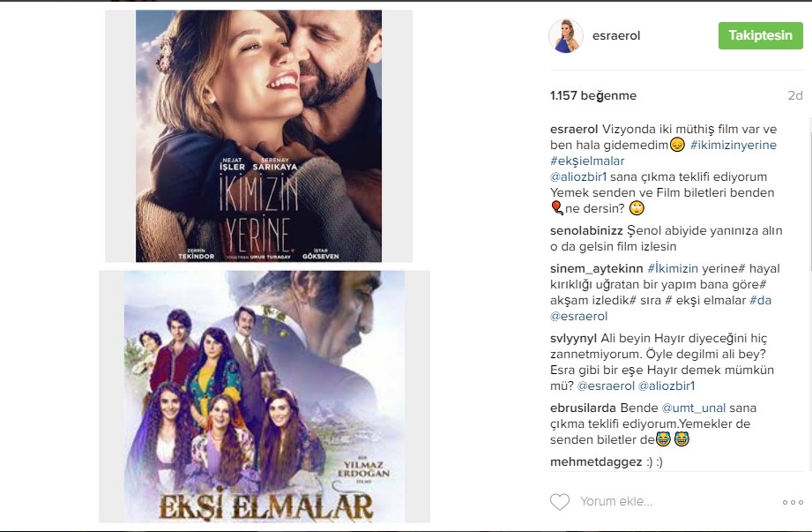Click esraerol's profile avatar
This screenshot has height=532, width=812.
click(566, 36)
